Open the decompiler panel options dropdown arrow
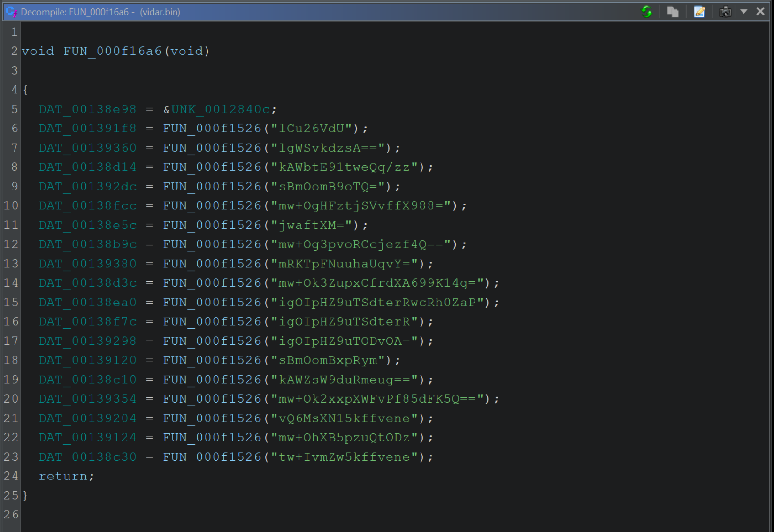Image resolution: width=774 pixels, height=532 pixels. tap(744, 12)
